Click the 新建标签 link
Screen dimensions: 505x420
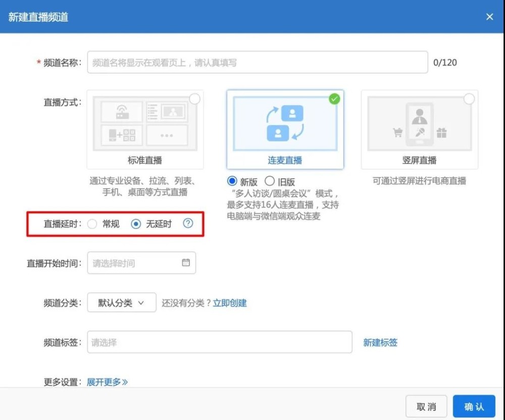pyautogui.click(x=380, y=342)
